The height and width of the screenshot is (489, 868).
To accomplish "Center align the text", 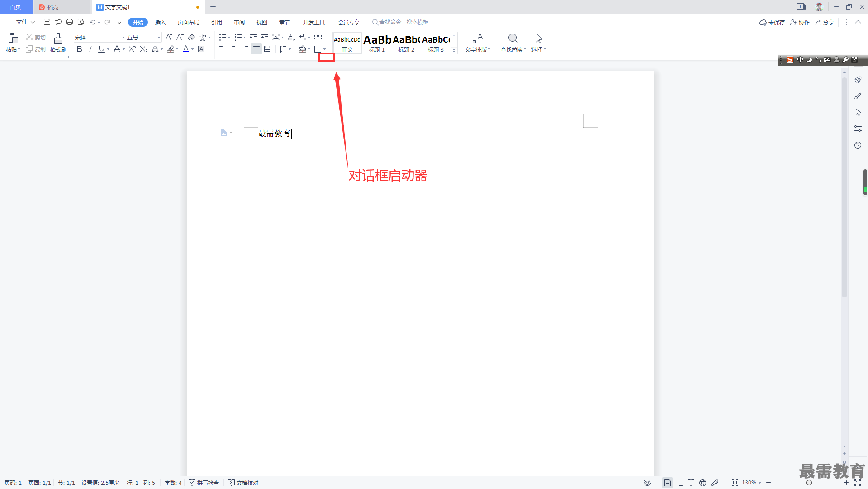I will [234, 49].
